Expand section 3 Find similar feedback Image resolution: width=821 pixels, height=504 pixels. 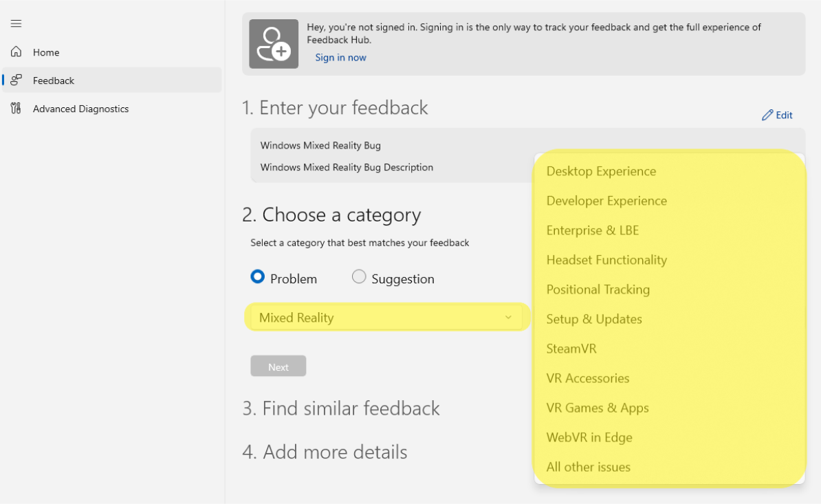point(341,408)
